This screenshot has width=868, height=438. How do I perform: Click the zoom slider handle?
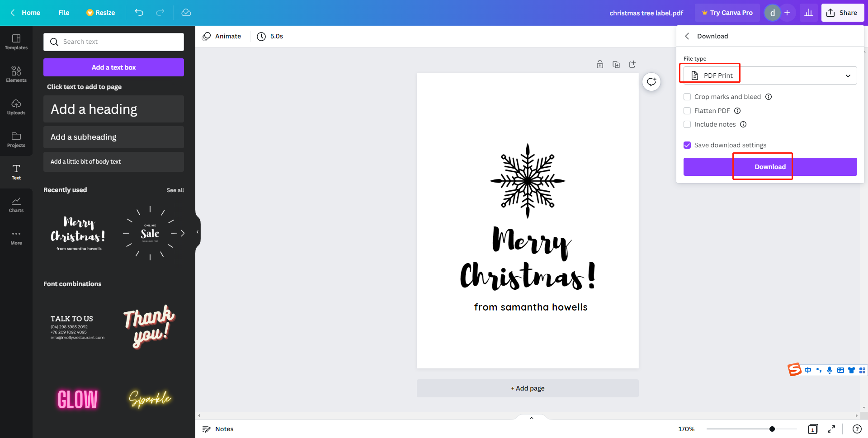tap(772, 429)
